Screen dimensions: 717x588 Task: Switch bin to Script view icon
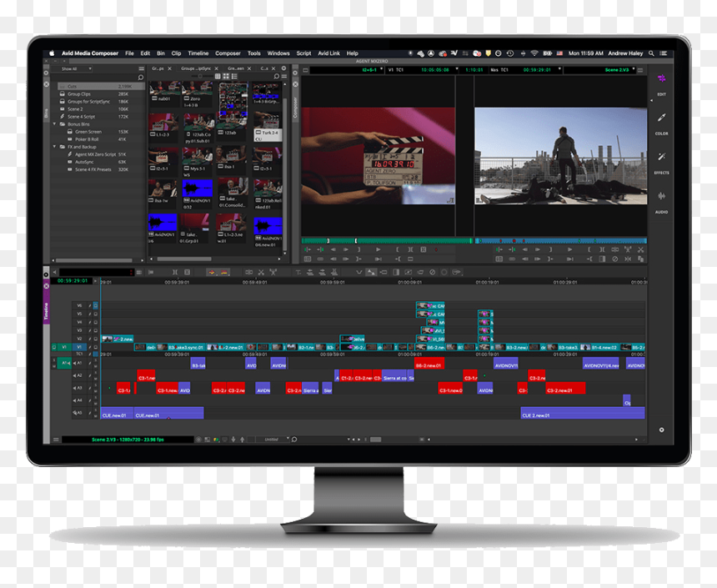pyautogui.click(x=234, y=77)
